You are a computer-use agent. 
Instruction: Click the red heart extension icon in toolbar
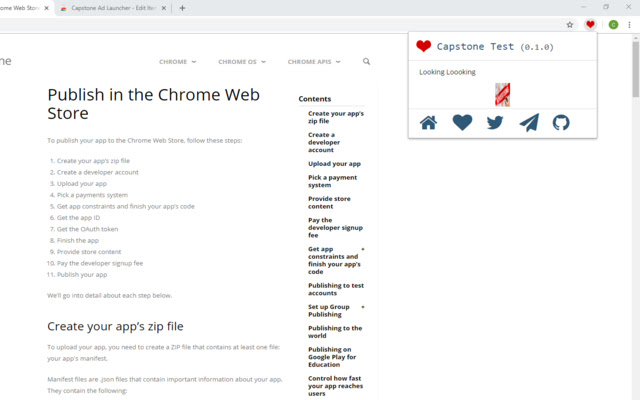pos(590,24)
